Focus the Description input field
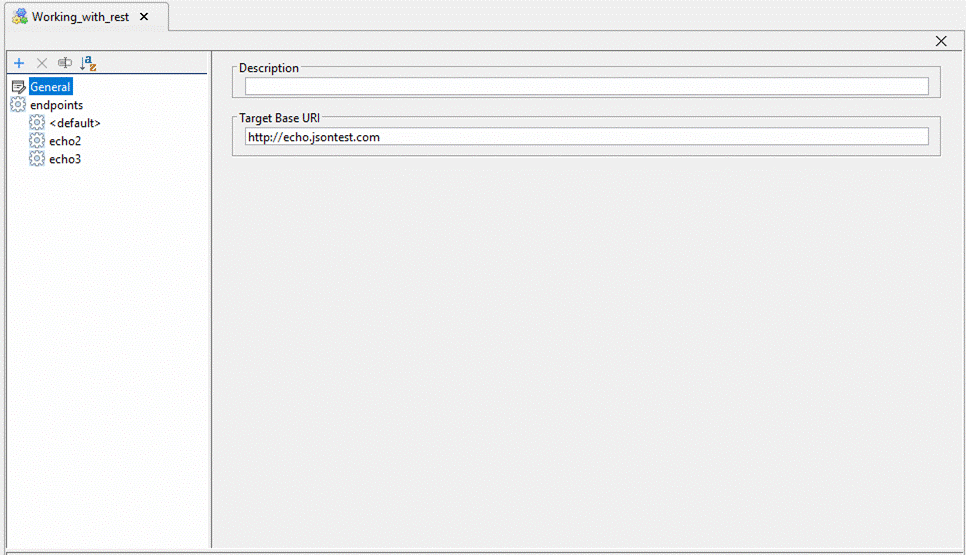 586,87
